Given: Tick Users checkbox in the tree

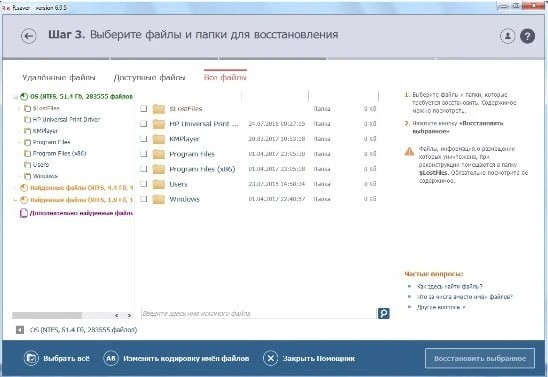Looking at the screenshot, I should point(27,165).
